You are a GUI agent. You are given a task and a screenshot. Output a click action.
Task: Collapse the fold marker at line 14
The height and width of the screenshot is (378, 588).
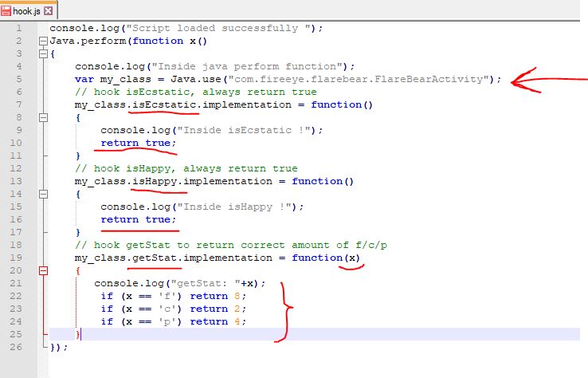44,194
